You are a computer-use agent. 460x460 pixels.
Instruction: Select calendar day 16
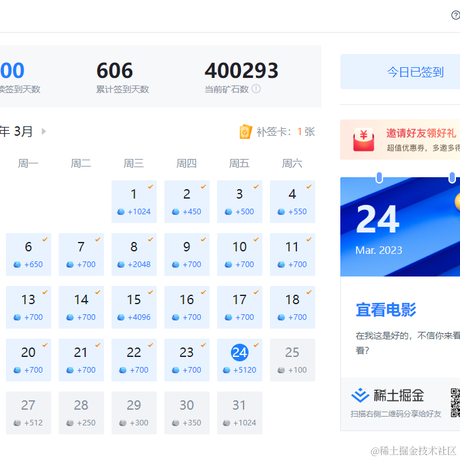tap(187, 307)
